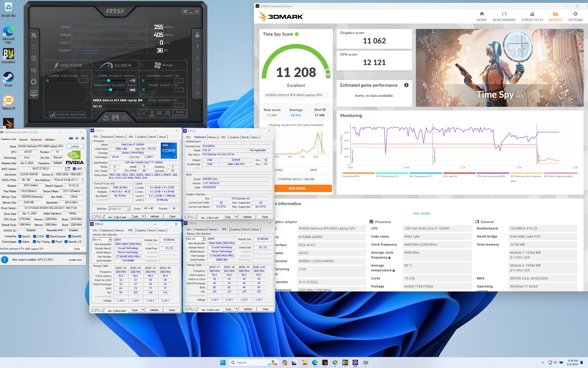Reset Afterburner settings to default
The image size is (588, 368).
[x=105, y=118]
